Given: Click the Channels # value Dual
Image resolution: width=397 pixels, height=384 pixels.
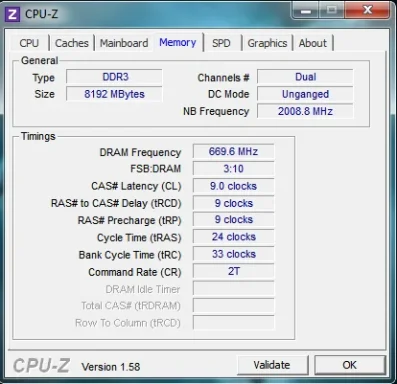Looking at the screenshot, I should (x=305, y=77).
